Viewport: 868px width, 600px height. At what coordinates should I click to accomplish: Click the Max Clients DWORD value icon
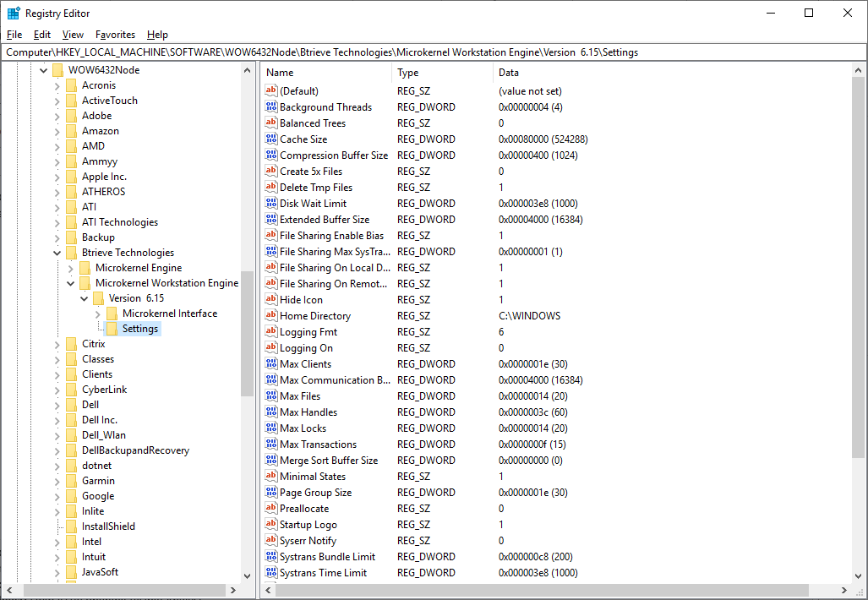(270, 363)
